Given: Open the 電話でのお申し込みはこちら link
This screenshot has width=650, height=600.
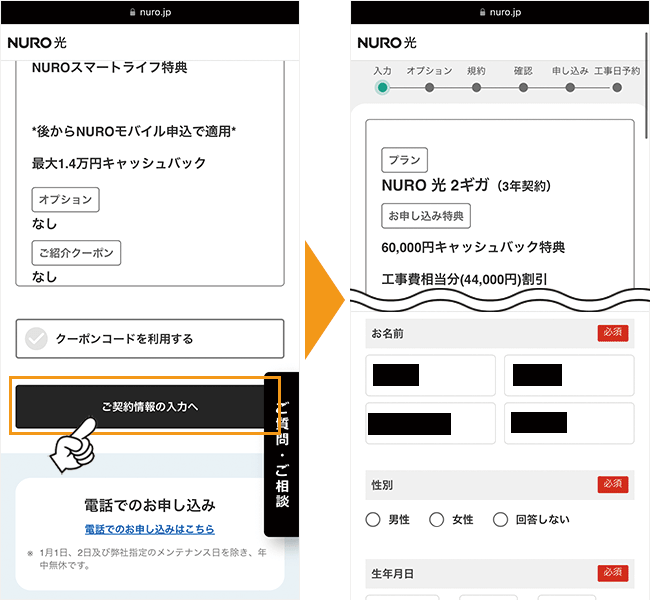Looking at the screenshot, I should (x=150, y=529).
